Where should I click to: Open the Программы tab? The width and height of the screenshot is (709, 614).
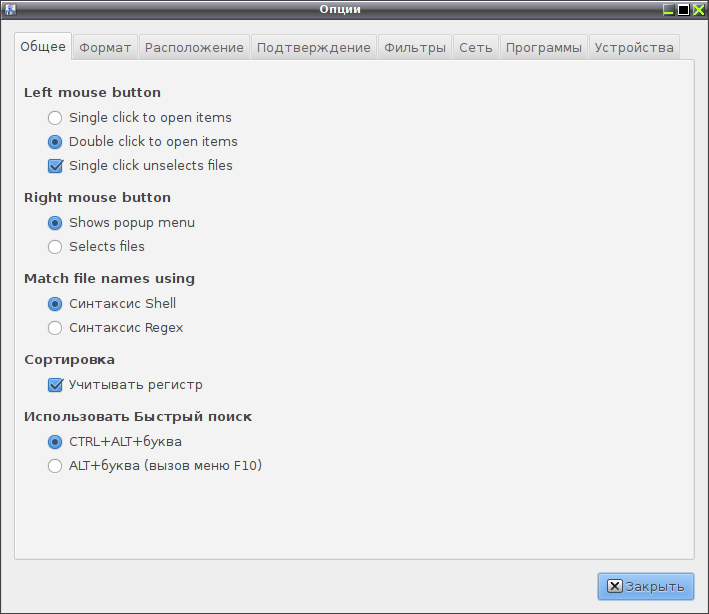click(544, 47)
